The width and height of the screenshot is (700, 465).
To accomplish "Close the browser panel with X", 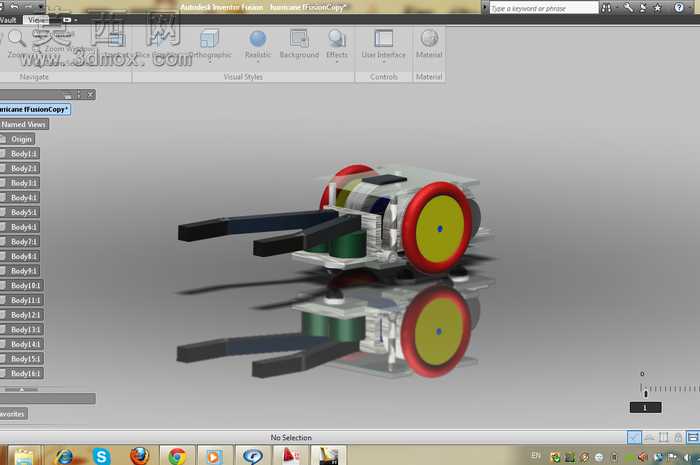I will tap(90, 95).
